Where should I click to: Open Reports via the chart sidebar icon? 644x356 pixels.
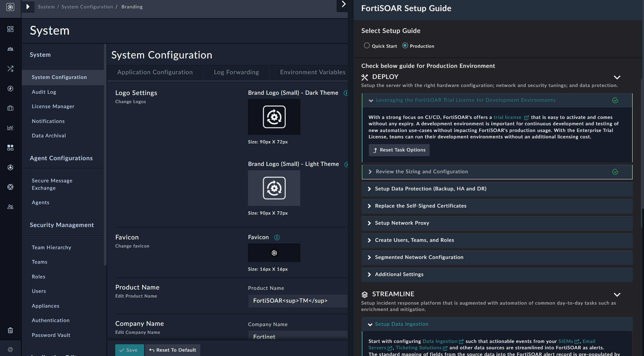pyautogui.click(x=10, y=128)
